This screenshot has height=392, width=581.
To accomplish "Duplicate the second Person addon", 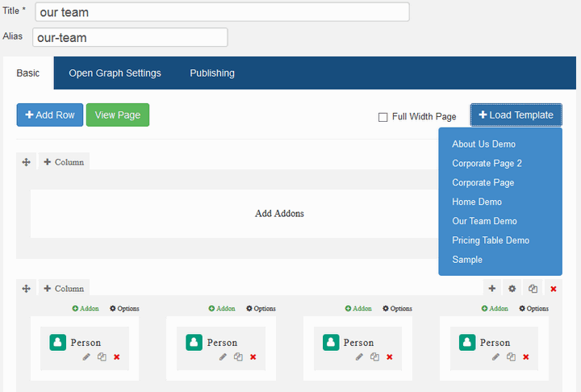I will point(238,357).
